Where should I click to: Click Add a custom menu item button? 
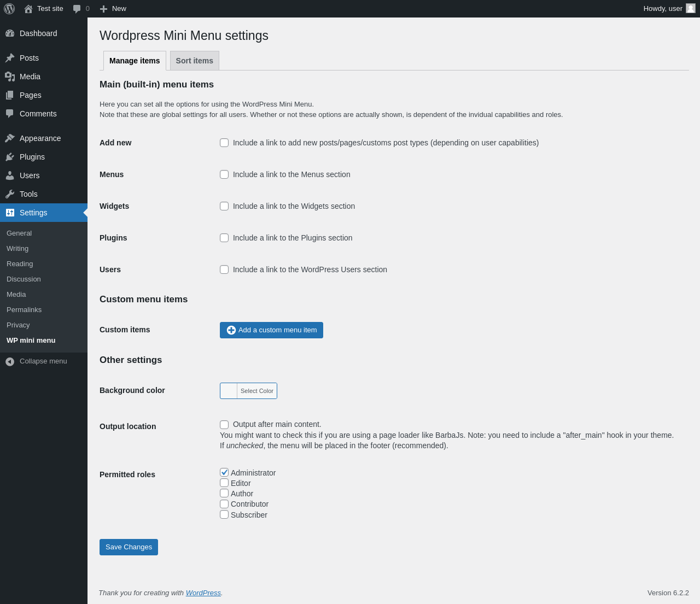point(271,330)
